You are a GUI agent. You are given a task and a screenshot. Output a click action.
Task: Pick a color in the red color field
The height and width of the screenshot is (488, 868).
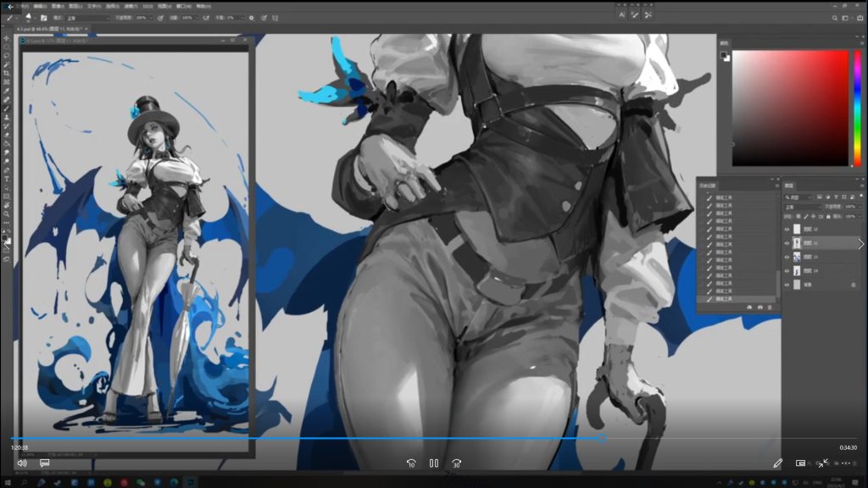pyautogui.click(x=790, y=108)
